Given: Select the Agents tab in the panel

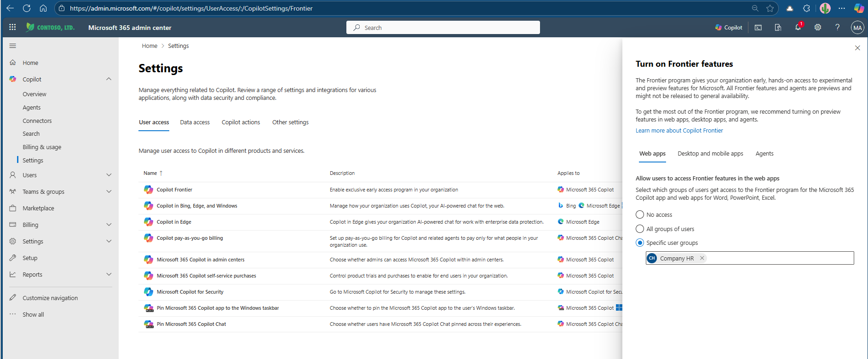Looking at the screenshot, I should click(764, 154).
